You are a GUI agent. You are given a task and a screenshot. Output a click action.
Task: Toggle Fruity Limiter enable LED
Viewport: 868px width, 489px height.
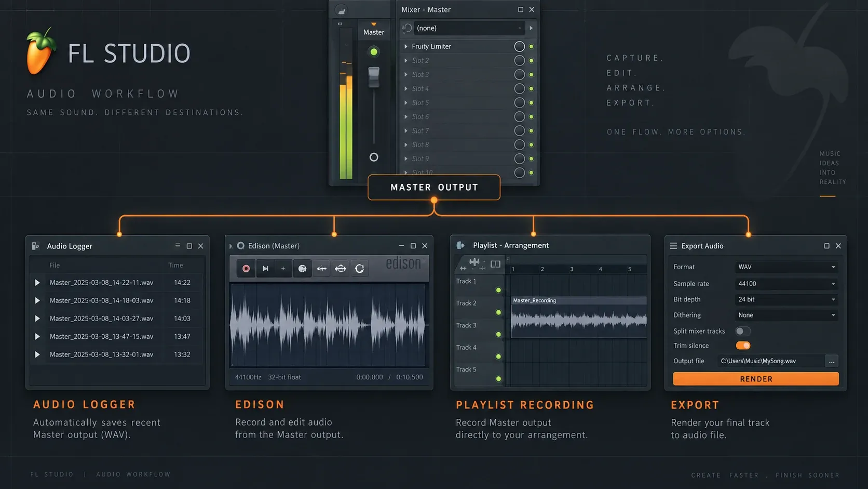531,46
